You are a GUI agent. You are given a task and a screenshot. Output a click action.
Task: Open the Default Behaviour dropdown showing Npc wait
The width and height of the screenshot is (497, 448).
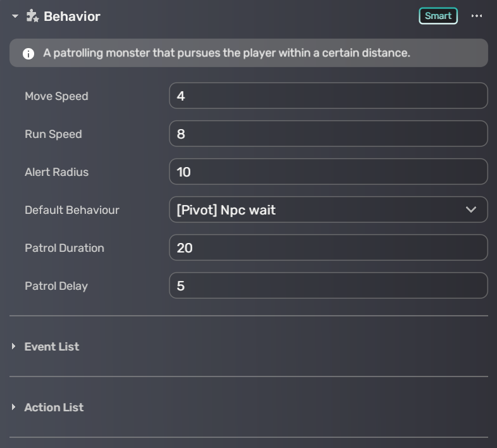coord(316,210)
